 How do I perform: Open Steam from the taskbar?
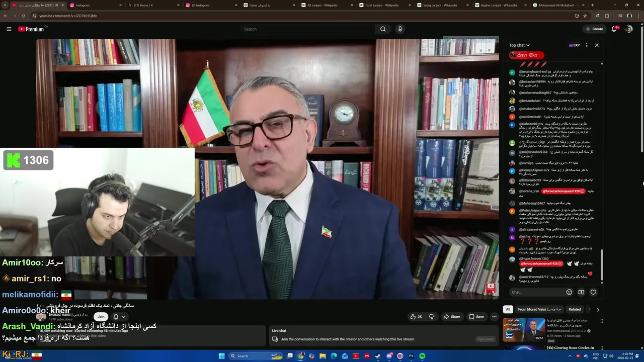click(x=378, y=356)
